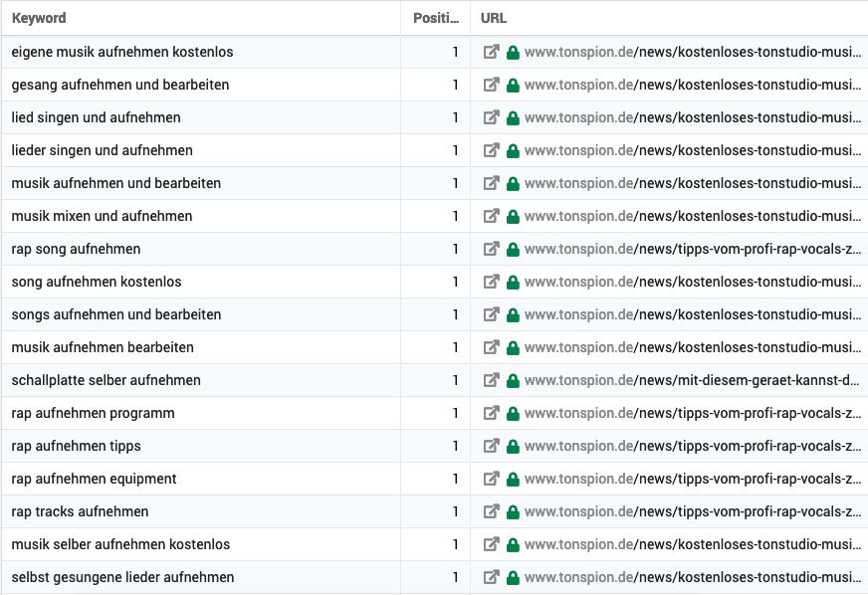Select keyword 'songs aufnehmen und bearbeiten'
This screenshot has width=868, height=595.
pos(116,314)
